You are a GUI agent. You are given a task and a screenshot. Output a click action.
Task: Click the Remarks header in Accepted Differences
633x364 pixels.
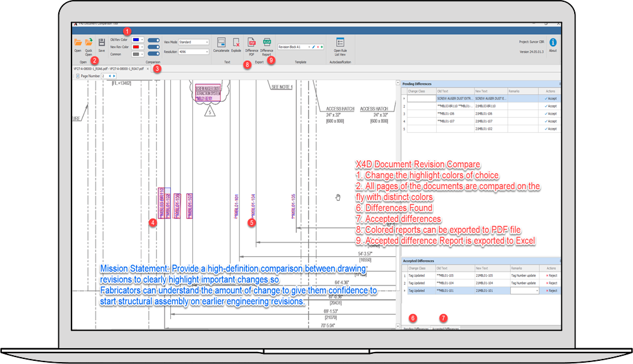pyautogui.click(x=525, y=268)
